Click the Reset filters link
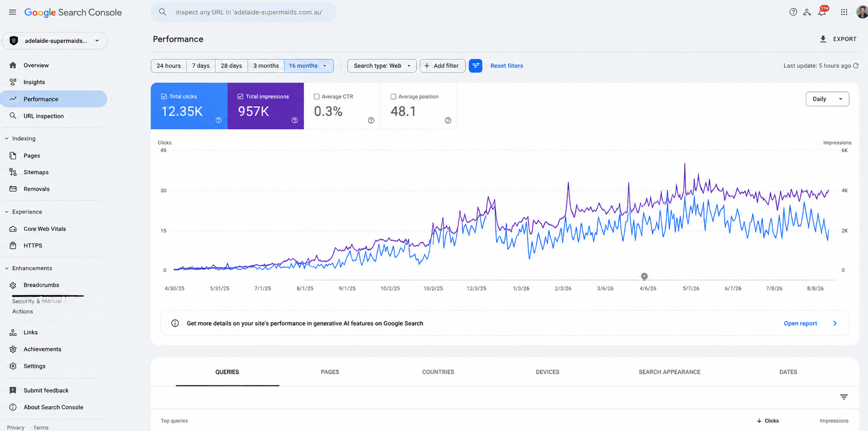Viewport: 868px width, 431px height. pos(507,66)
